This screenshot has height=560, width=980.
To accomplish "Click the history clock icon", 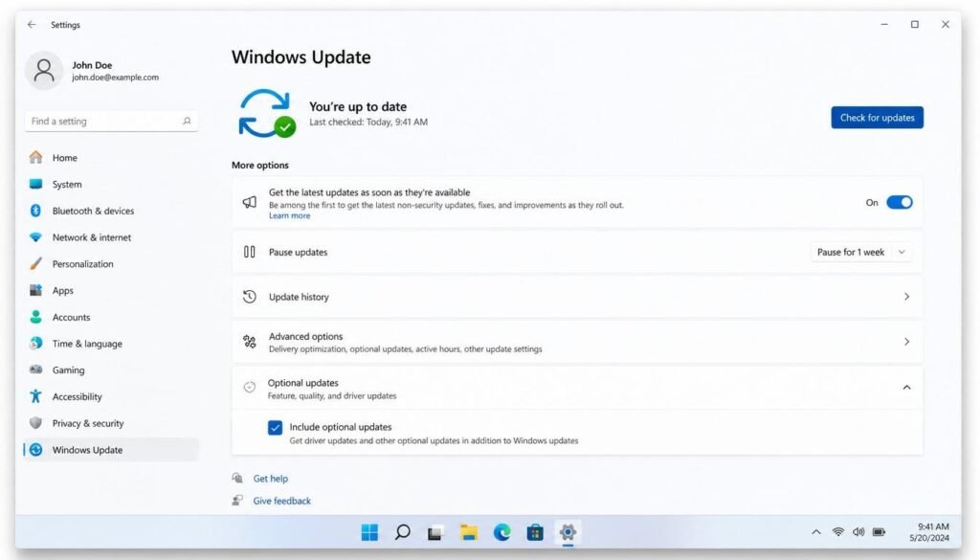I will coord(250,296).
